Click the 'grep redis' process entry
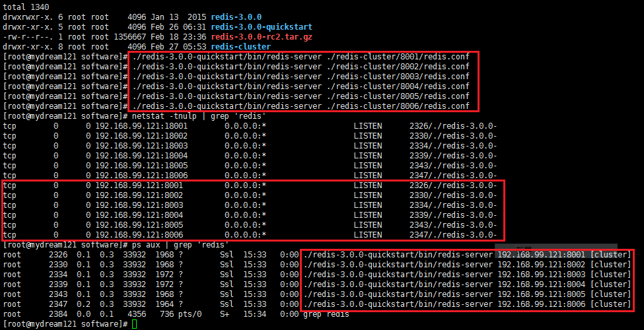The height and width of the screenshot is (330, 644). pyautogui.click(x=326, y=314)
